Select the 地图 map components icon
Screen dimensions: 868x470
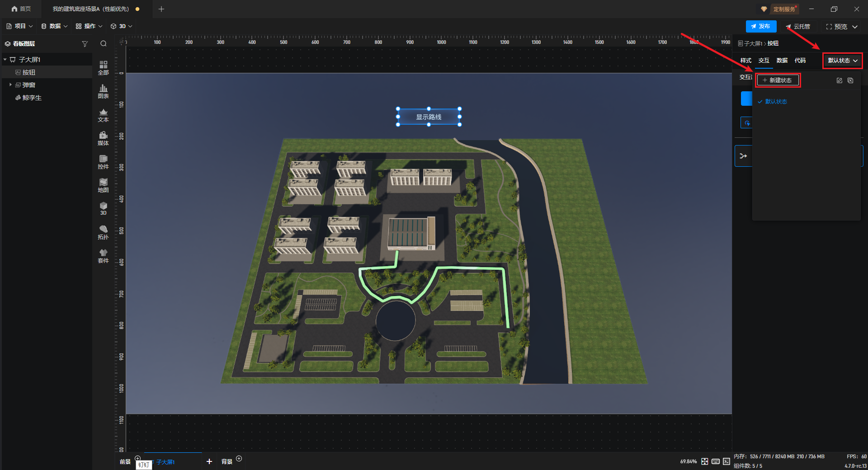[x=103, y=185]
